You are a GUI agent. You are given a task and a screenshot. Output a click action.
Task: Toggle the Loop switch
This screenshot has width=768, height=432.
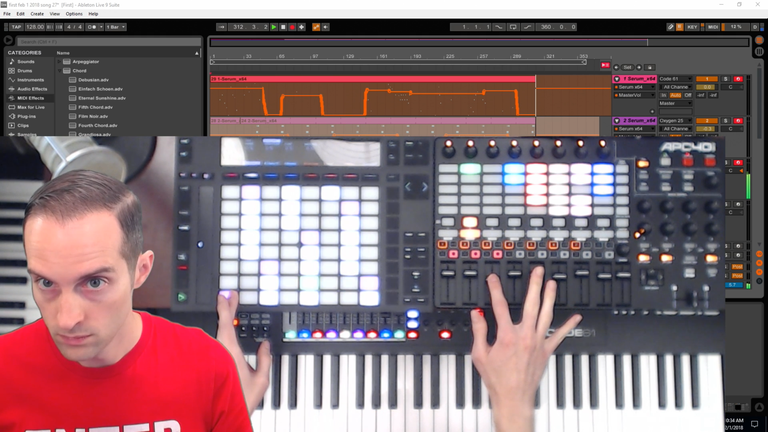pyautogui.click(x=513, y=27)
